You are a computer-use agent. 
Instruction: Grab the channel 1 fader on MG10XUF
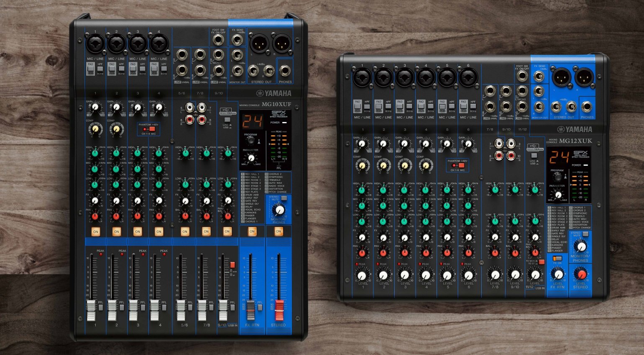pyautogui.click(x=91, y=310)
